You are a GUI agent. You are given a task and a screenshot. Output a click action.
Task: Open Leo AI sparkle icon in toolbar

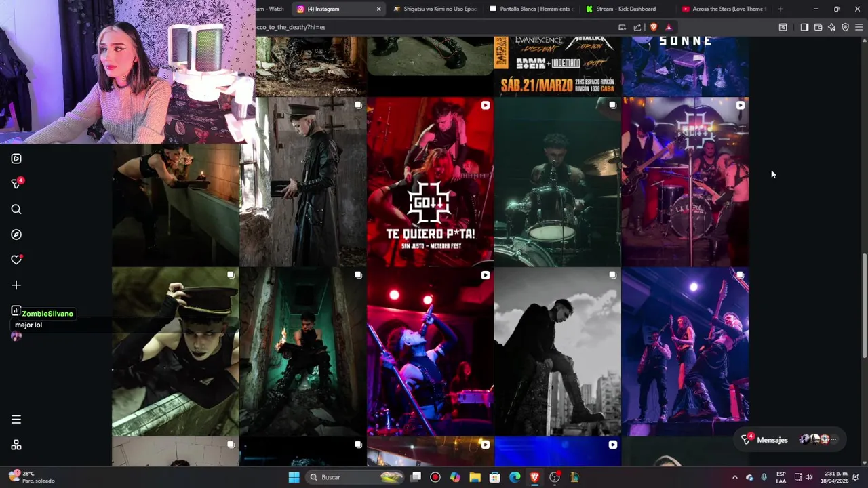[x=831, y=27]
